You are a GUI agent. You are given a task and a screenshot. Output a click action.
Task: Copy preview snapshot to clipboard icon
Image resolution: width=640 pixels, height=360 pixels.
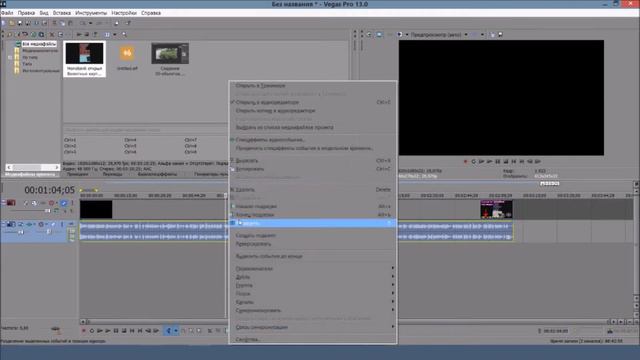click(493, 35)
